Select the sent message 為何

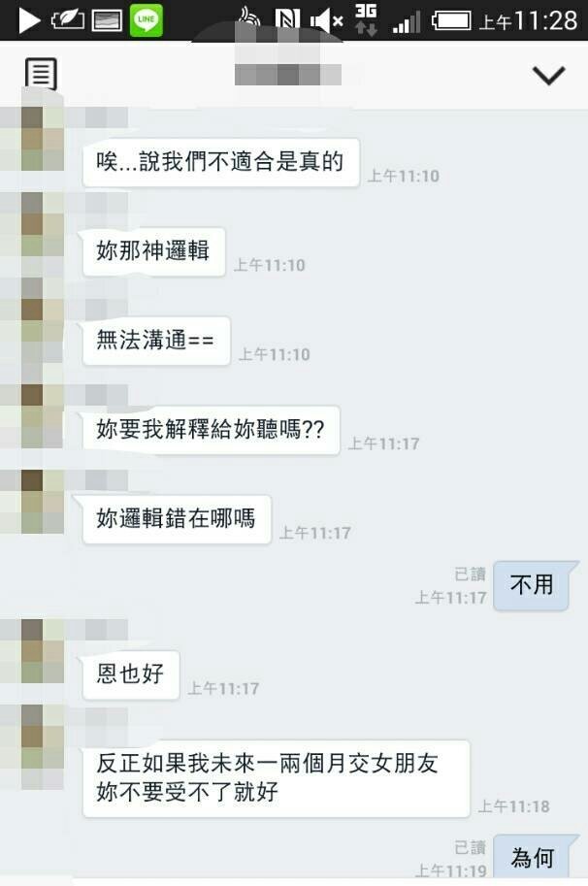pyautogui.click(x=532, y=858)
